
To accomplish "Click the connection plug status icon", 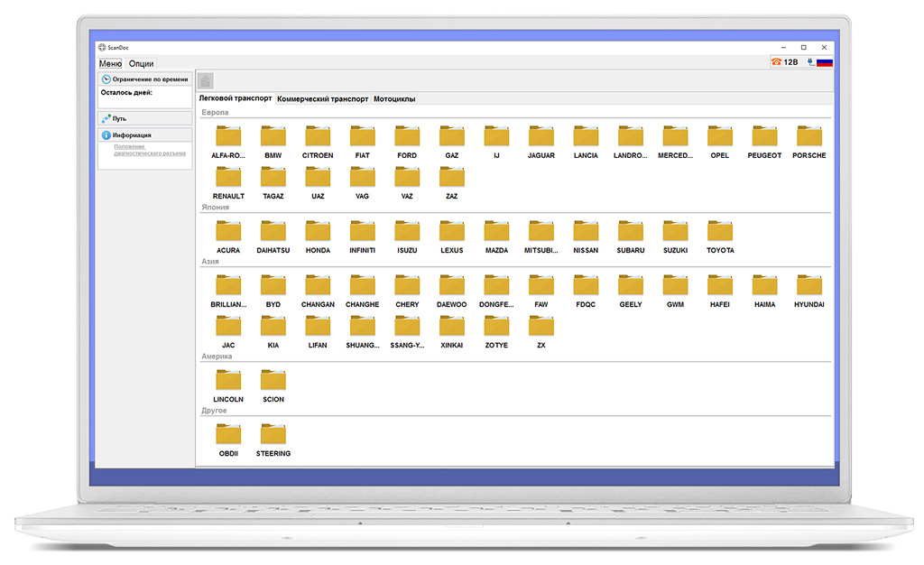I will (811, 62).
